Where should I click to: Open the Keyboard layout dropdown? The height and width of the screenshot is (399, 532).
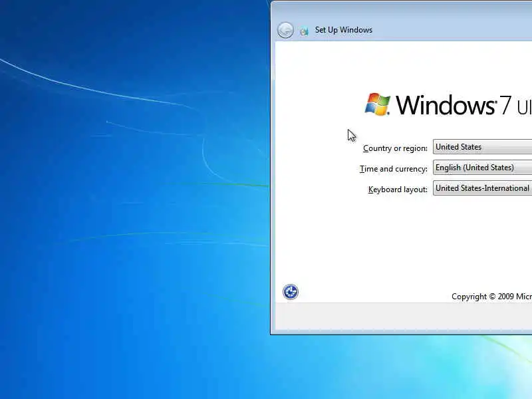tap(483, 188)
